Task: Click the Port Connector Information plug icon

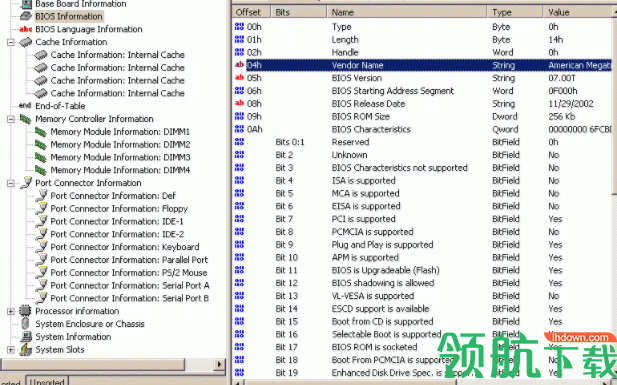Action: [26, 183]
